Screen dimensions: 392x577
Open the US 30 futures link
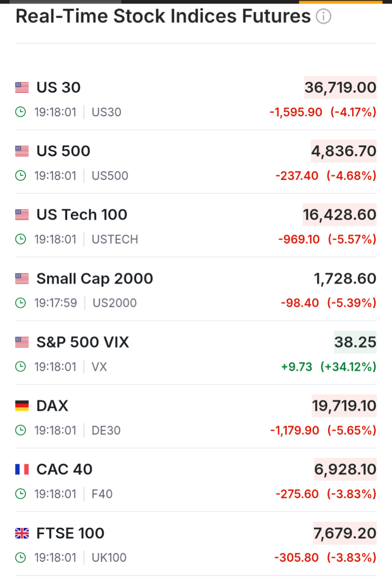59,87
